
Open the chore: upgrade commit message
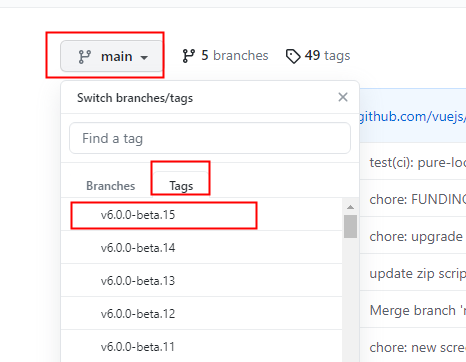416,237
